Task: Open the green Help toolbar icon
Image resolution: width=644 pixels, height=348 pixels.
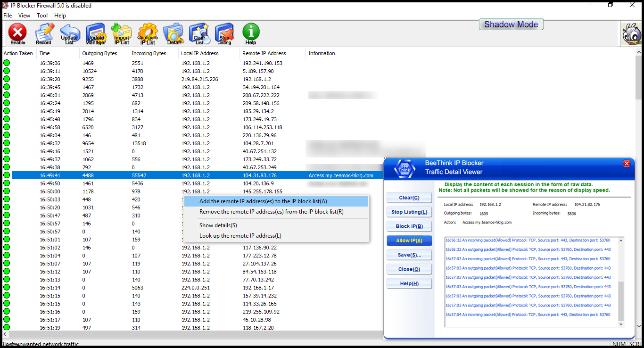Action: [251, 33]
